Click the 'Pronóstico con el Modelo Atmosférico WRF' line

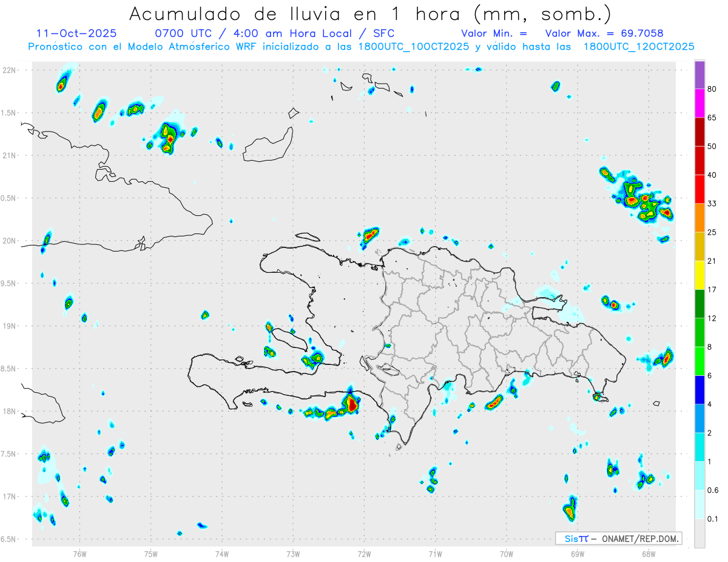pos(143,47)
